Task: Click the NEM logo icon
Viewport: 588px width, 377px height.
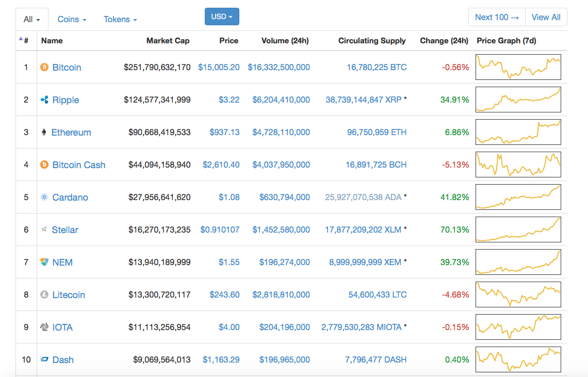Action: click(44, 262)
